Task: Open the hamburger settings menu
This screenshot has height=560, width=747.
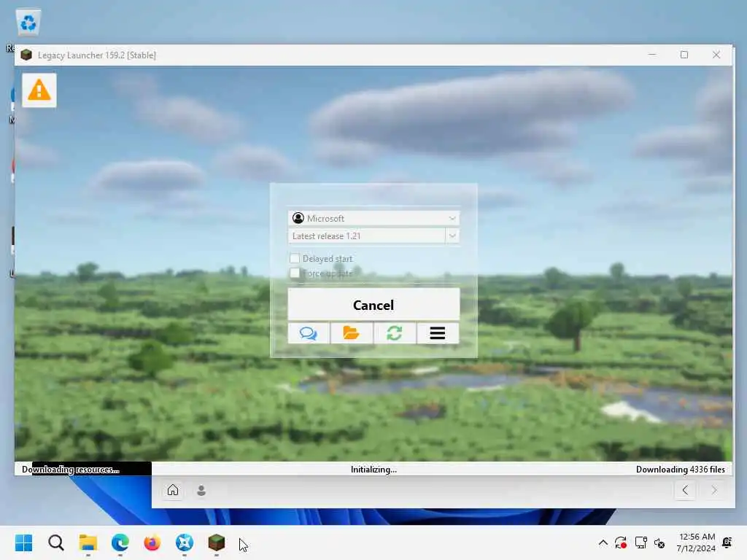Action: 438,332
